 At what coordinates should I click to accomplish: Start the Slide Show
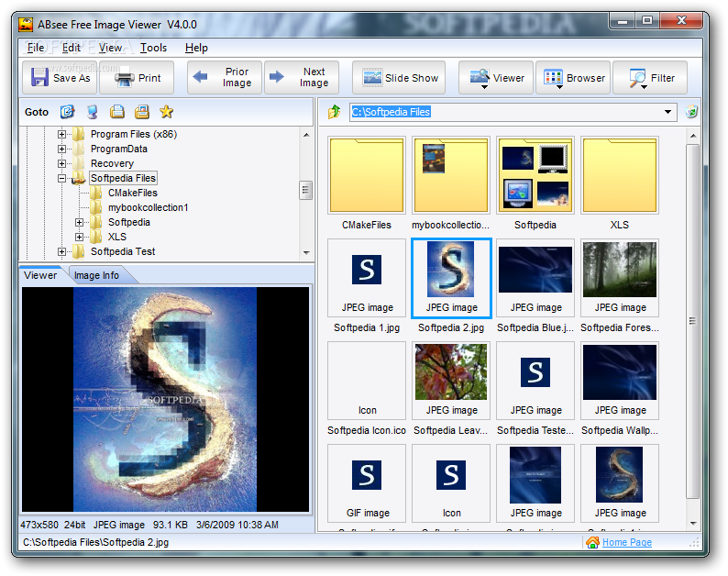tap(399, 78)
